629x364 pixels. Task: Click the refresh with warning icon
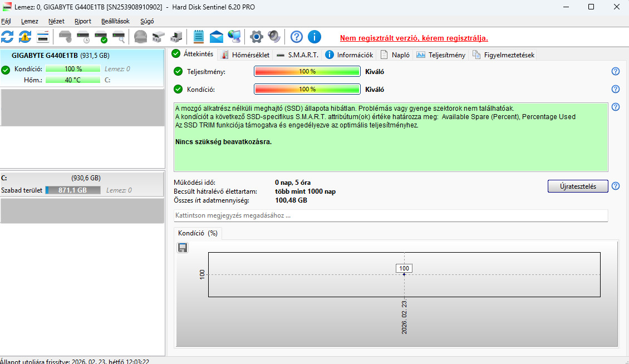click(x=25, y=37)
